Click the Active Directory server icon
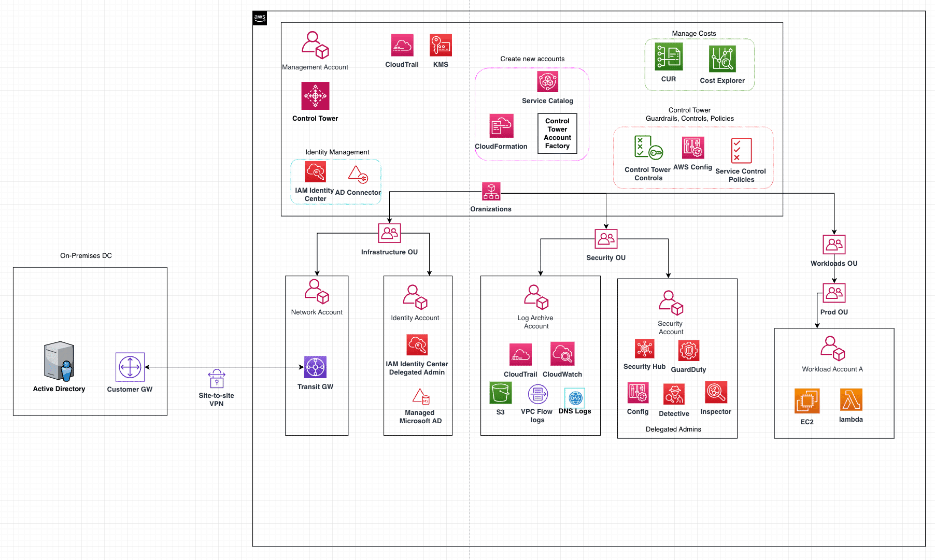 tap(59, 361)
